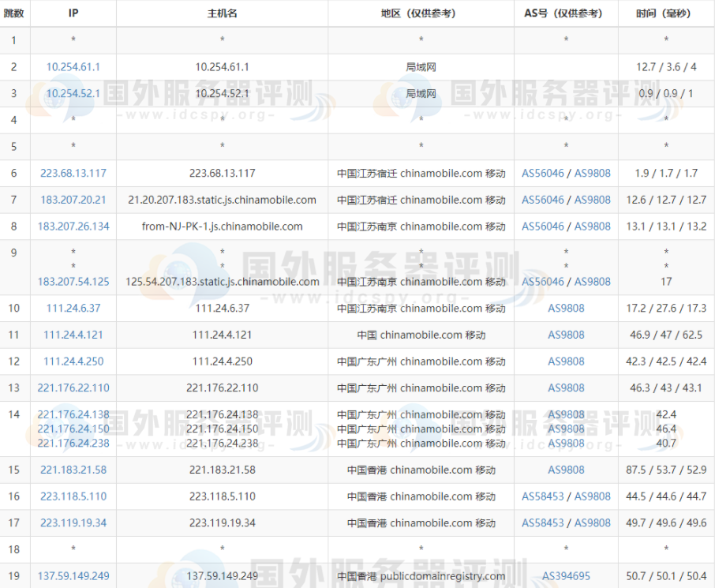This screenshot has height=588, width=715.
Task: Click the blue 10.254.61.1 IP link
Action: [x=73, y=67]
